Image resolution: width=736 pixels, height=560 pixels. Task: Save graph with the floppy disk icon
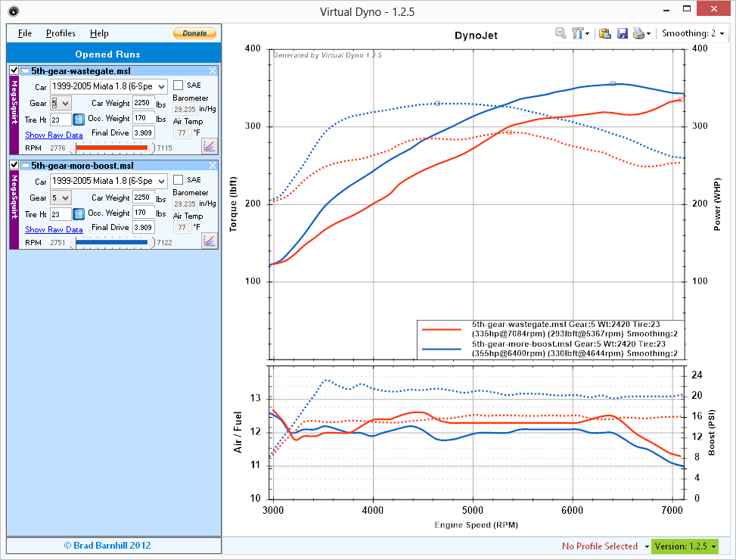[x=622, y=33]
